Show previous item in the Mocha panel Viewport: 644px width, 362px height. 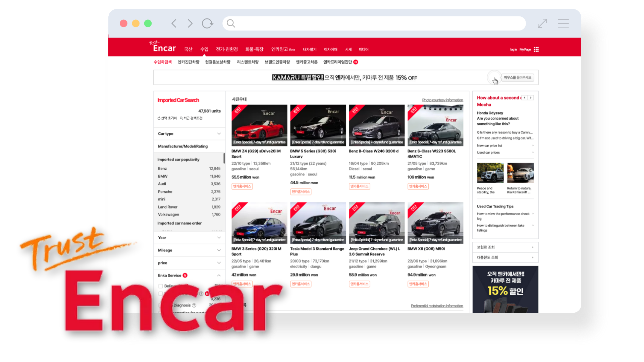click(x=525, y=98)
